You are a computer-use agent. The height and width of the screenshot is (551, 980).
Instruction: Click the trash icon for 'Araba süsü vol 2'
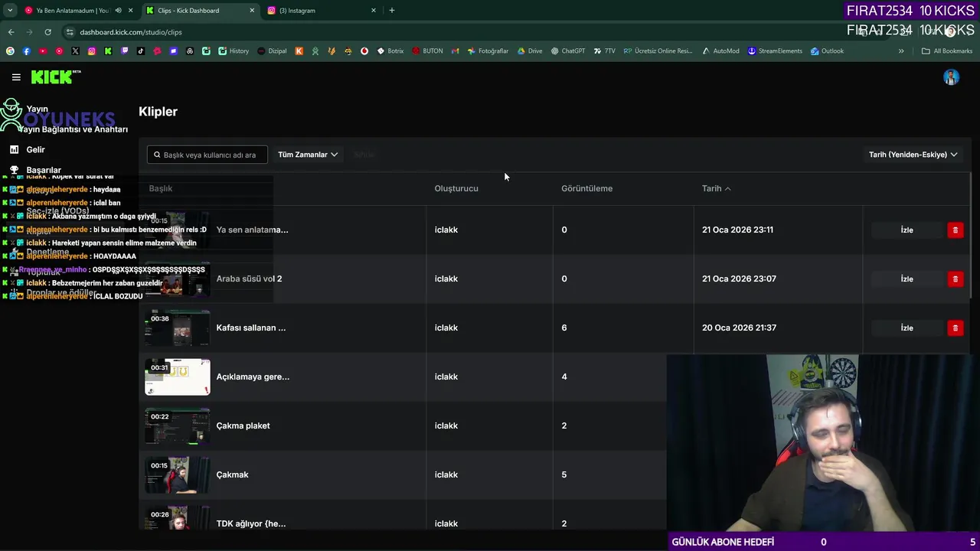click(955, 279)
